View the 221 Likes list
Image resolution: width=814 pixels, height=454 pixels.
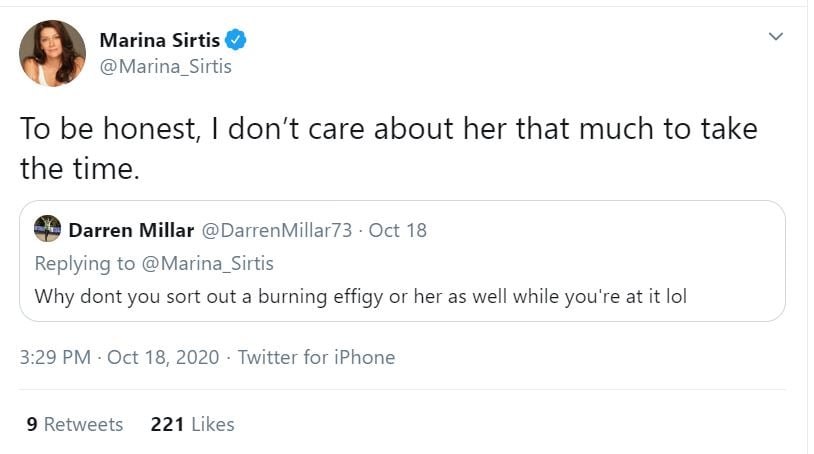click(192, 424)
